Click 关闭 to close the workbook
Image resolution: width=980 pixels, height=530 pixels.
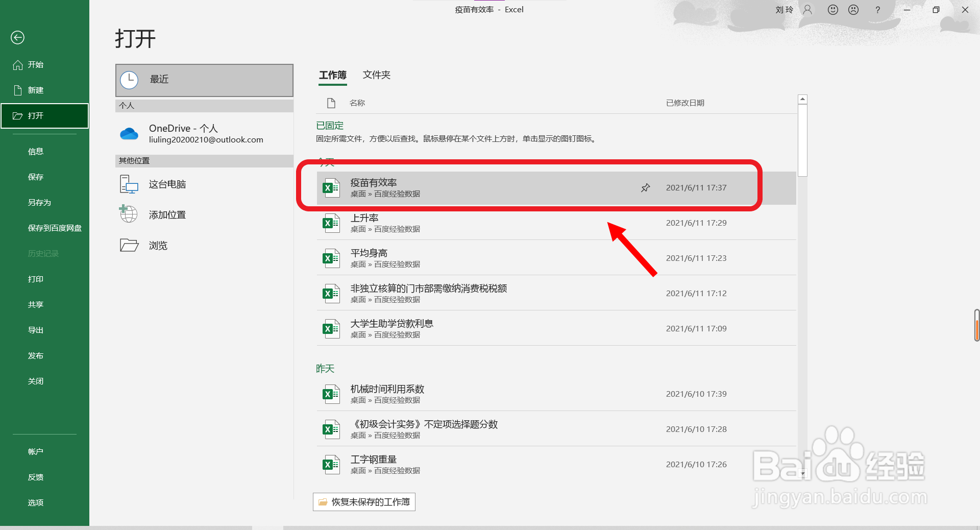pos(44,381)
